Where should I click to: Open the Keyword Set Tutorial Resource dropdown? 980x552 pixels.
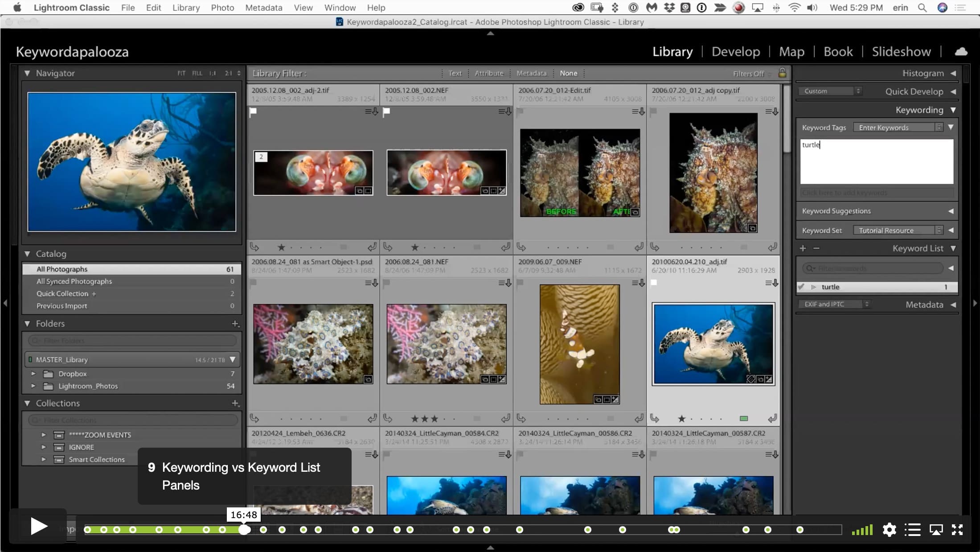click(x=898, y=231)
